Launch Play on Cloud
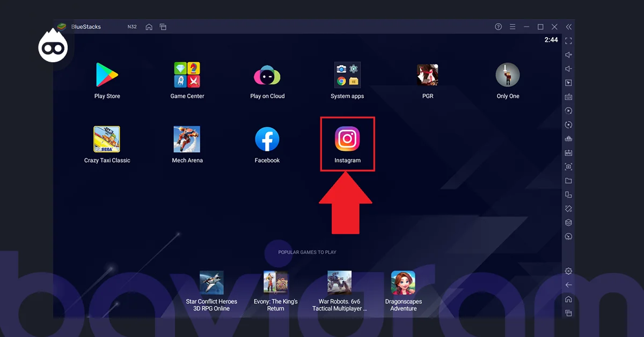644x337 pixels. pos(267,75)
